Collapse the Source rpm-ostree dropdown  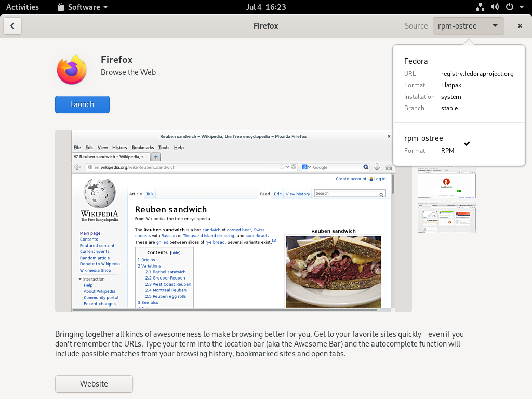pyautogui.click(x=468, y=26)
